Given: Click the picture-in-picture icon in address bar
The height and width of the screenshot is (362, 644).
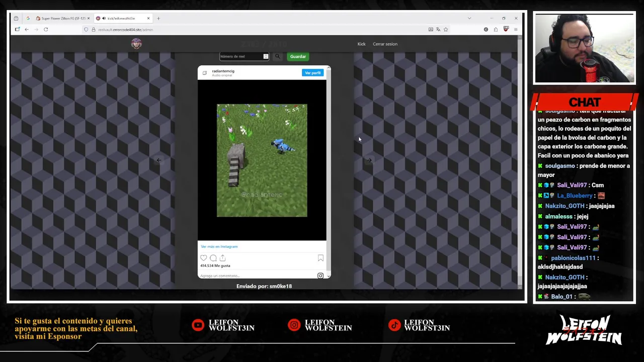Looking at the screenshot, I should click(x=431, y=30).
